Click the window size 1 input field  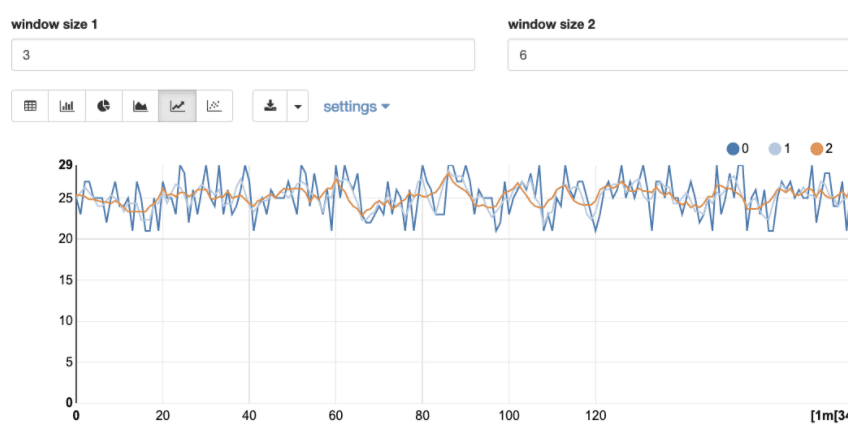[243, 56]
